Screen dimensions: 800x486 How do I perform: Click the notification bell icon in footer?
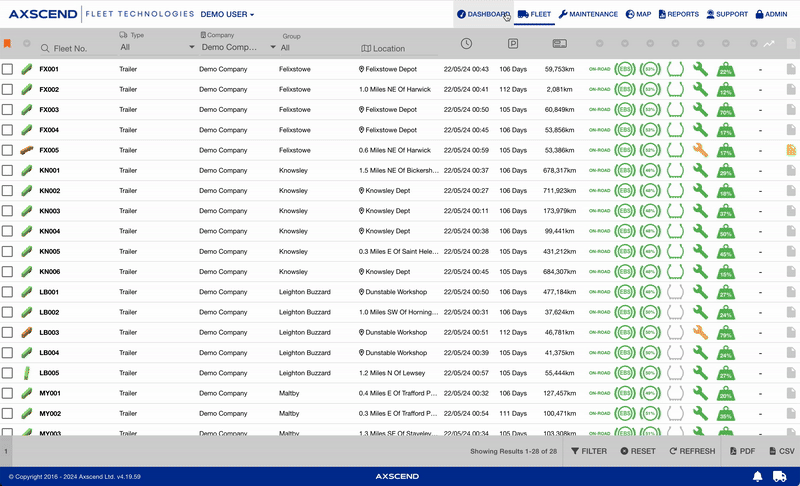click(758, 476)
